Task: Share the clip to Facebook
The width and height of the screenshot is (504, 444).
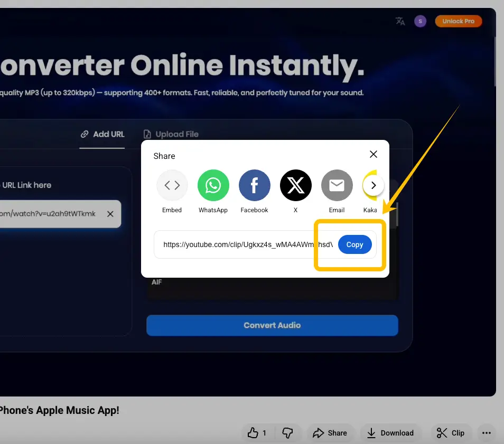Action: coord(254,185)
